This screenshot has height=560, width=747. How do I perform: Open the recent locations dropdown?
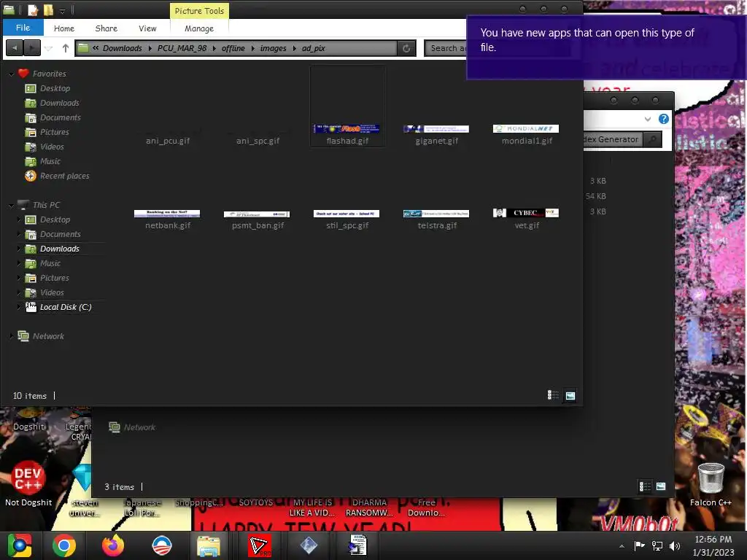pos(49,48)
